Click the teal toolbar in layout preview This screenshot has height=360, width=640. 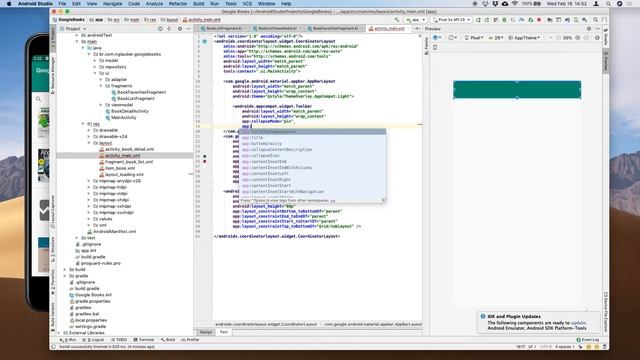517,89
